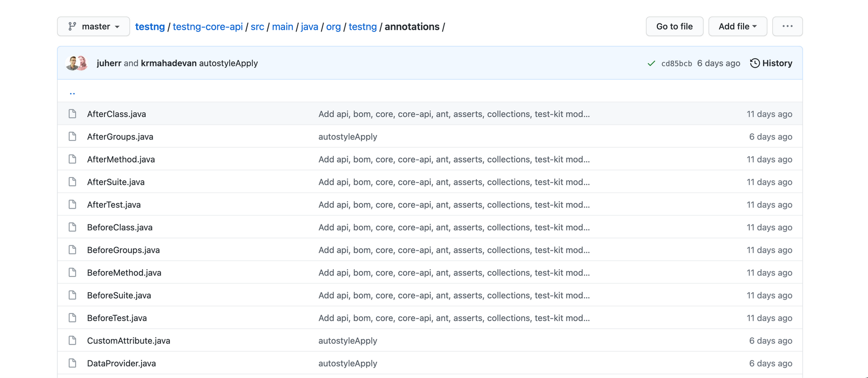Open AfterMethod.java file
868x378 pixels.
pos(121,159)
